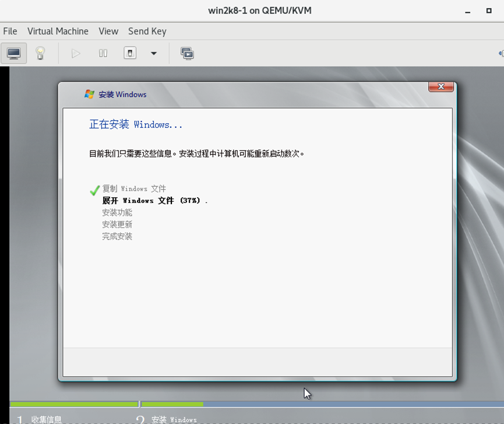504x424 pixels.
Task: Click the shut down power icon
Action: pyautogui.click(x=130, y=53)
